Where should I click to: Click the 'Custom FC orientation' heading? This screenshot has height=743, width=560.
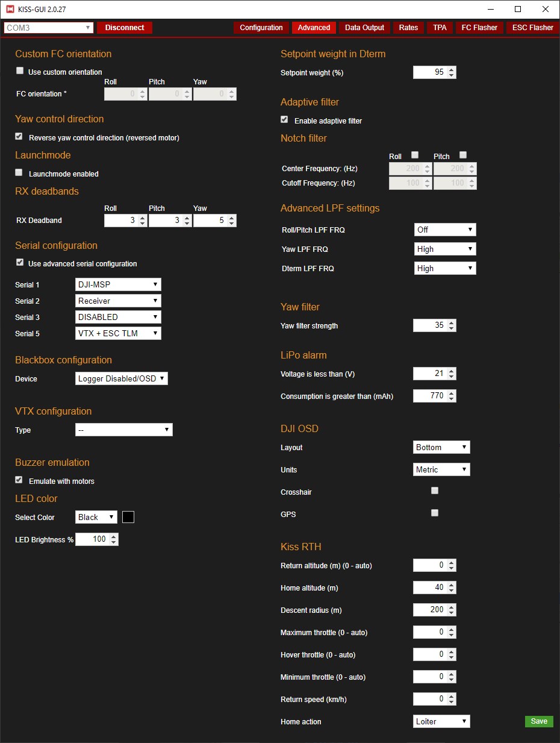(63, 54)
